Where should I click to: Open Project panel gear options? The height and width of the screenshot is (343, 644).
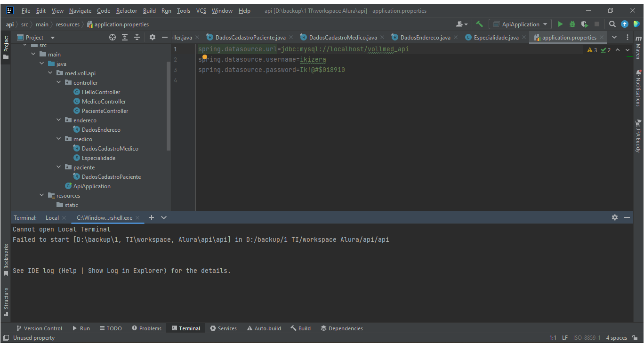(152, 37)
